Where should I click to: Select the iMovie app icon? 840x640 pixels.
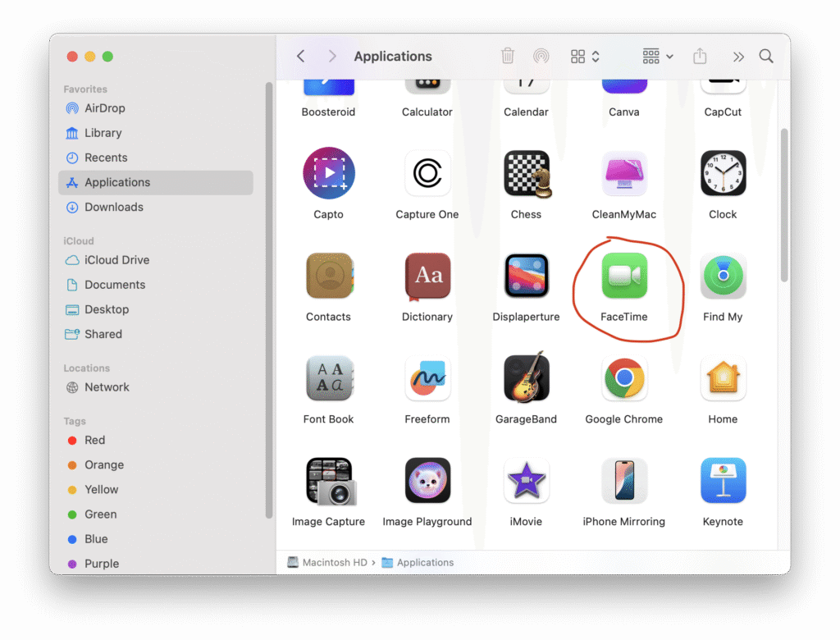pyautogui.click(x=526, y=480)
